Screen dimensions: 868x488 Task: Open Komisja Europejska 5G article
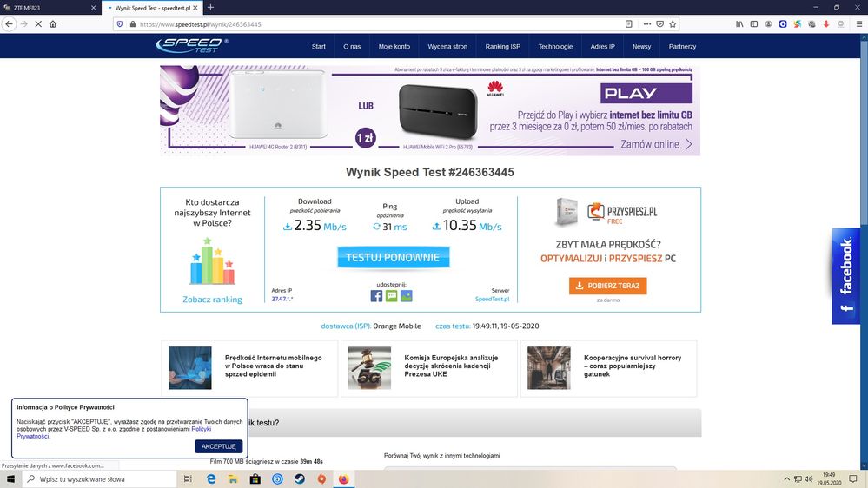click(451, 366)
